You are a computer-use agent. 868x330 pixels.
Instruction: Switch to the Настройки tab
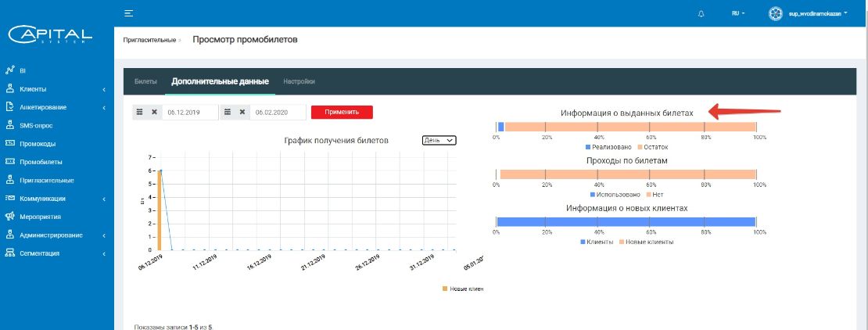pyautogui.click(x=299, y=81)
